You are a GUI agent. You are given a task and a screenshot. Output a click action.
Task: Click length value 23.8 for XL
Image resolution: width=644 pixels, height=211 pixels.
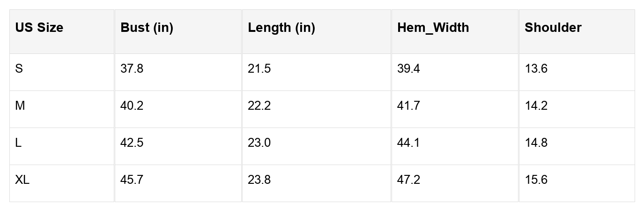point(259,180)
